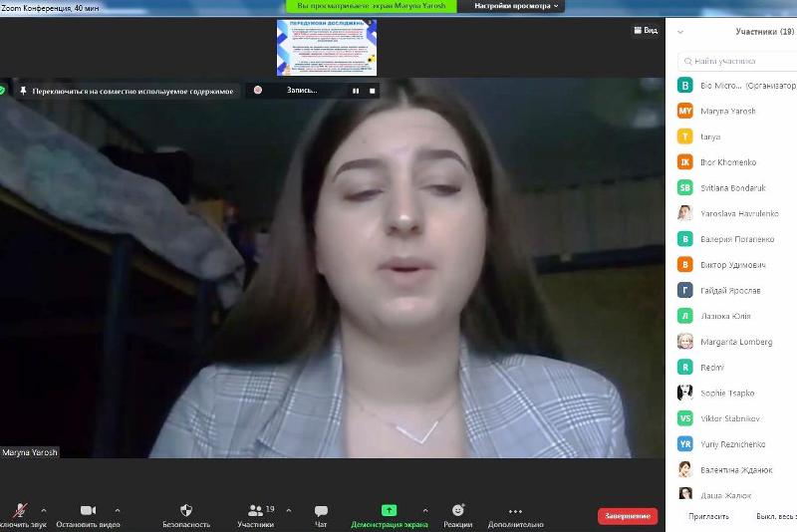The image size is (797, 532).
Task: Click the Mute All button
Action: click(776, 516)
